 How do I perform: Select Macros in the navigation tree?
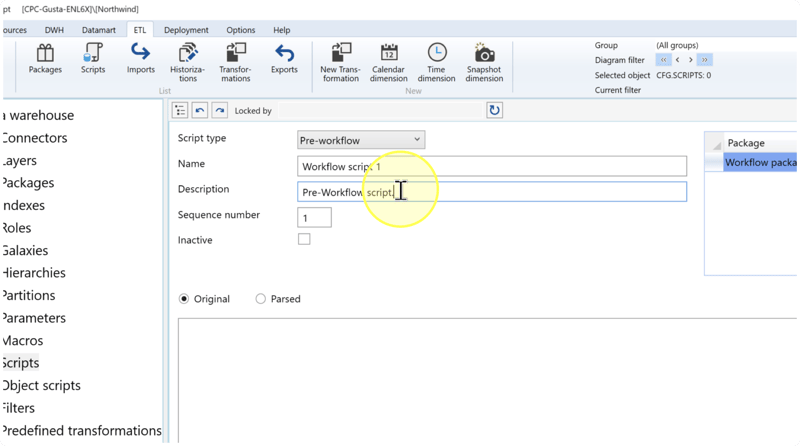pyautogui.click(x=23, y=340)
